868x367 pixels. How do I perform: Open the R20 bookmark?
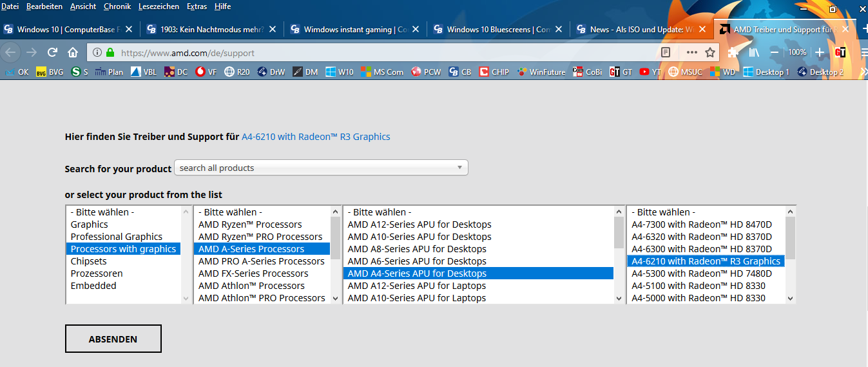pyautogui.click(x=236, y=72)
